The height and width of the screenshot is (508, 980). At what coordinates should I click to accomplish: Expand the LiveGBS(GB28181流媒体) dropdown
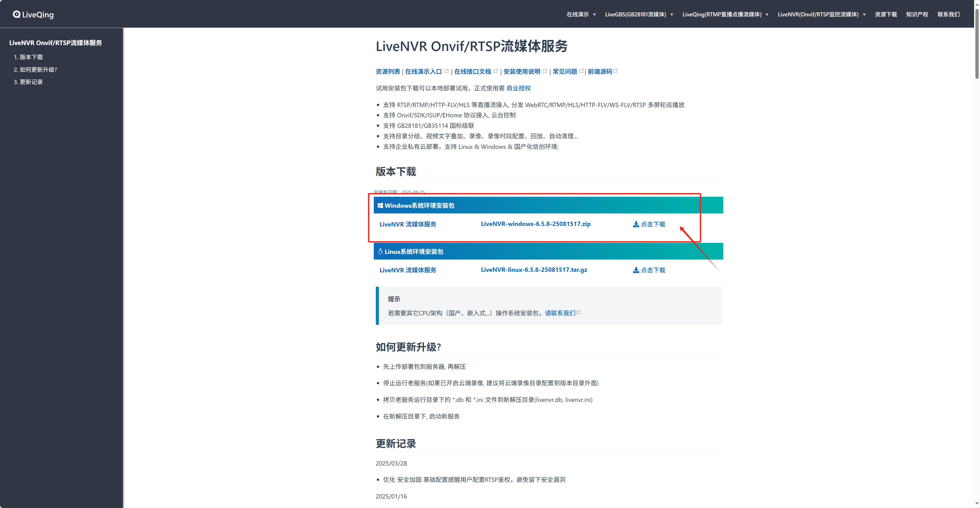(639, 14)
